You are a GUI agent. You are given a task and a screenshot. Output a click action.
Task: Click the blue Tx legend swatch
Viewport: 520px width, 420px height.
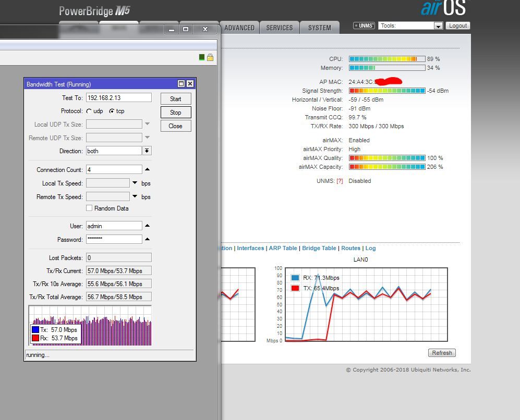click(35, 329)
